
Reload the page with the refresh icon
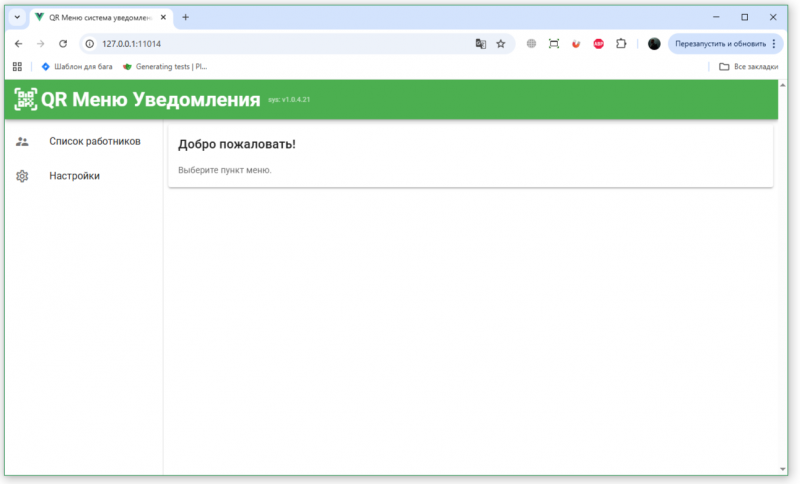click(x=63, y=44)
